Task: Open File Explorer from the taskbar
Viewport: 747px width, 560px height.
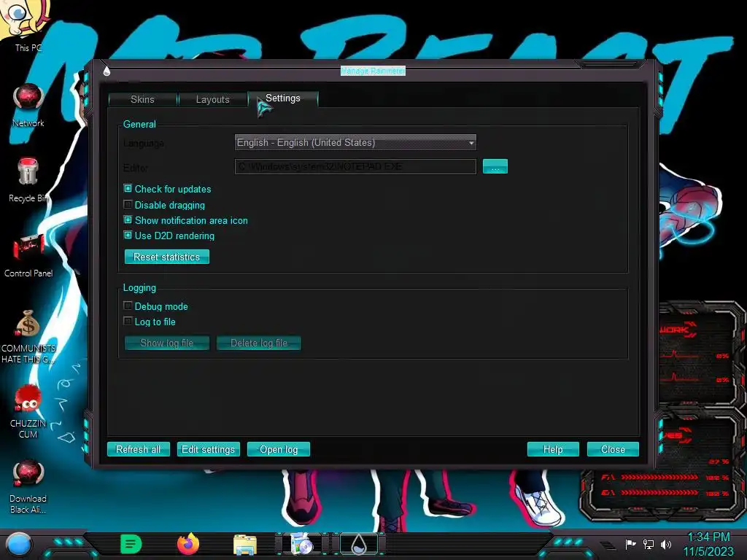Action: (245, 545)
